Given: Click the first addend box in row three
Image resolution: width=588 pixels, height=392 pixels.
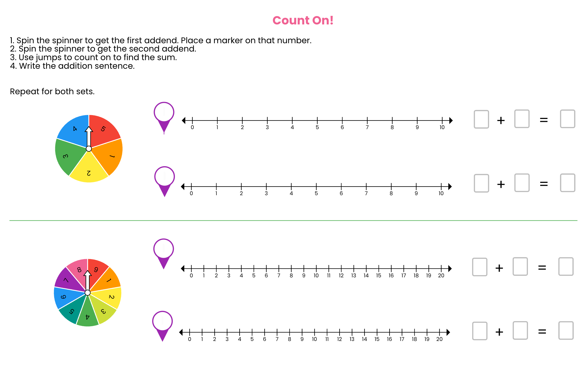Looking at the screenshot, I should tap(480, 267).
